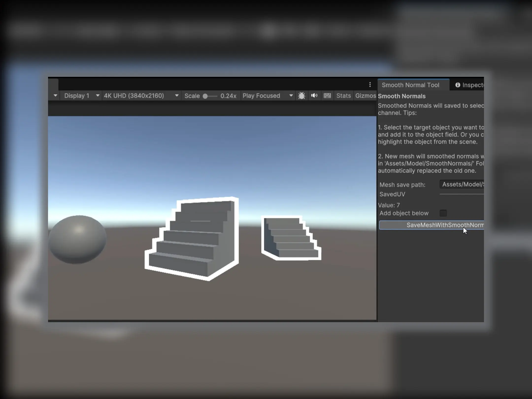Enable the Add object below checkbox
Screen dimensions: 532x399
(443, 213)
